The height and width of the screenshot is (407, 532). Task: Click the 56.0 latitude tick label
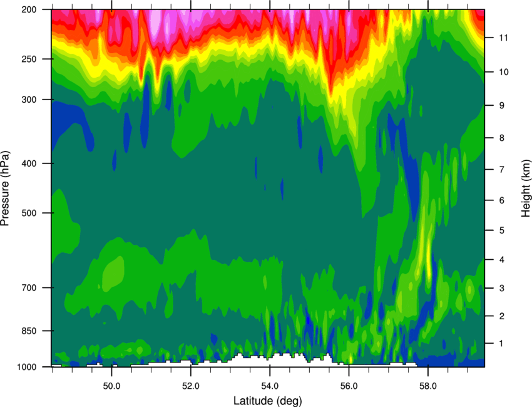point(349,386)
